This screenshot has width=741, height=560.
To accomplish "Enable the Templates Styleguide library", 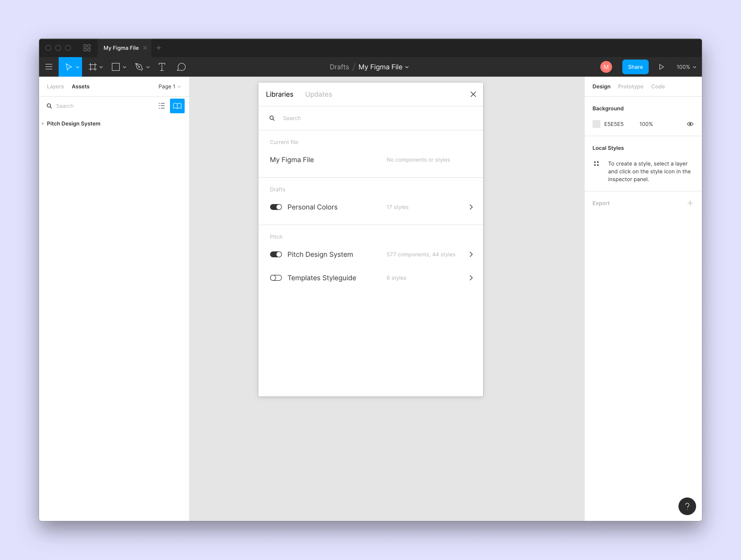I will tap(276, 278).
